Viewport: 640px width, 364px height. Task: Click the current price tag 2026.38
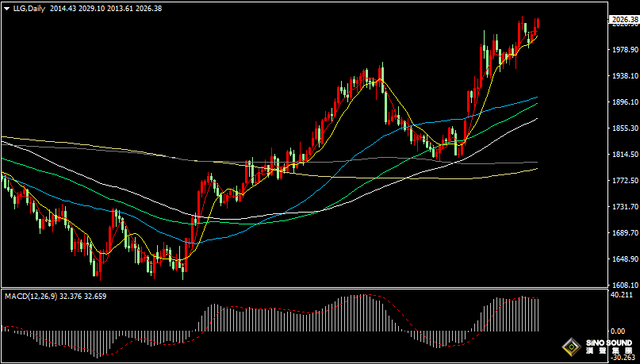point(623,19)
